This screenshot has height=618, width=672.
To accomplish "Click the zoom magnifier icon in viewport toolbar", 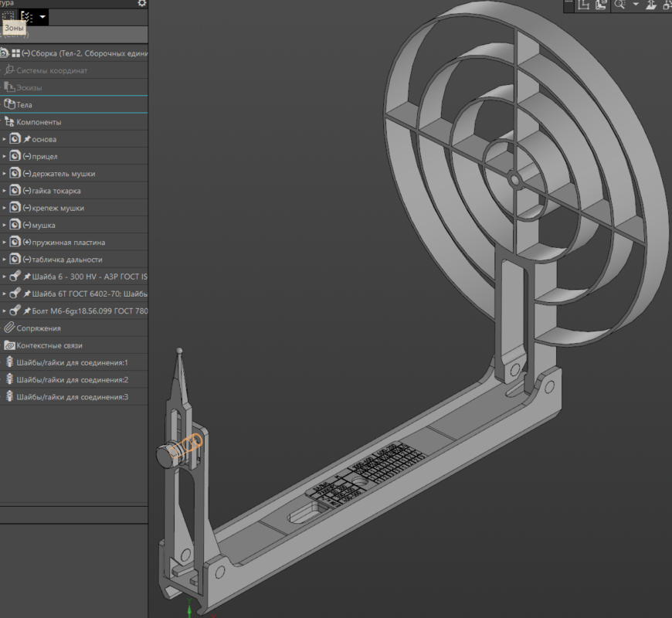I will [x=619, y=5].
